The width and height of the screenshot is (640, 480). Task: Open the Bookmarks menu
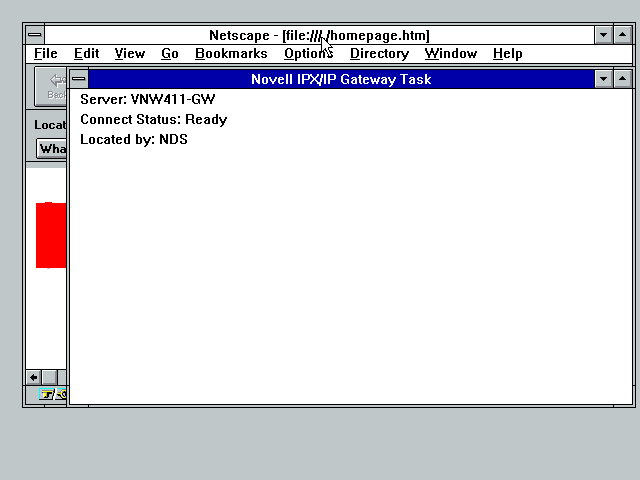231,53
